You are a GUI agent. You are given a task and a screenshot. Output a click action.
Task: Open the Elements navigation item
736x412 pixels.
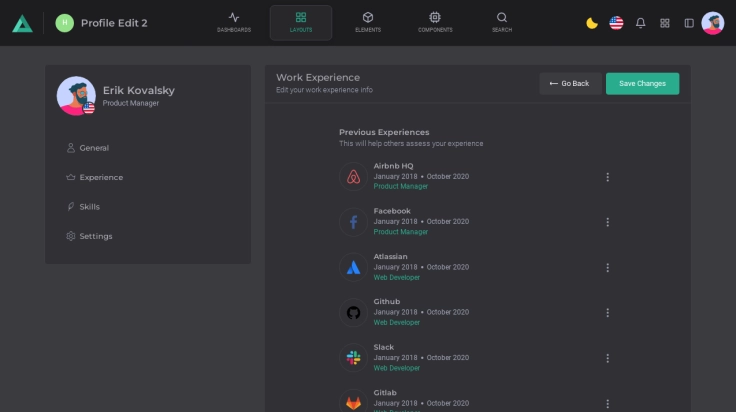tap(368, 22)
